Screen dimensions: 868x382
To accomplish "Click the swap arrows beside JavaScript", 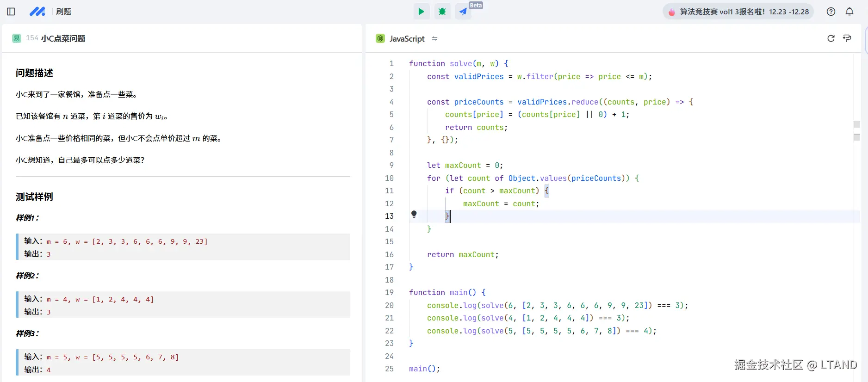I will pyautogui.click(x=434, y=38).
